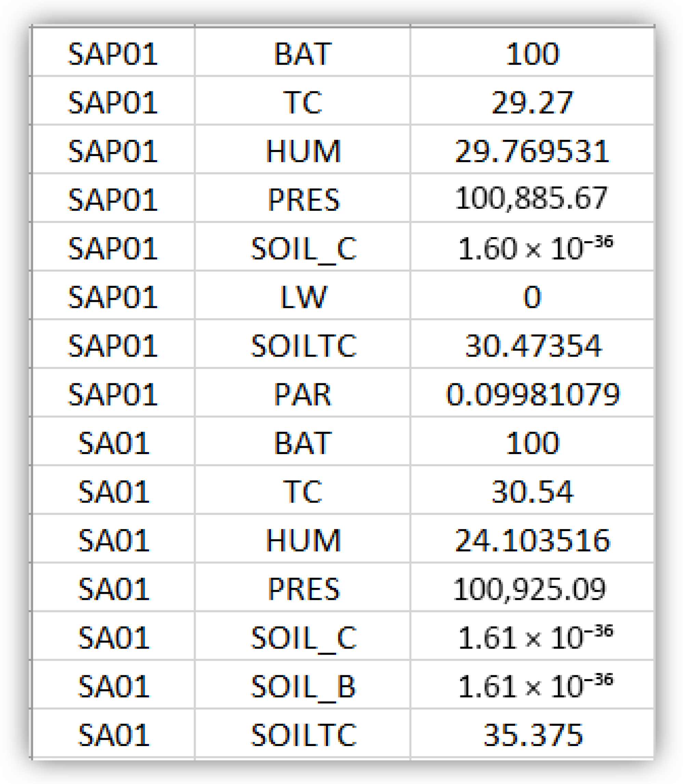Click the PAR parameter cell

303,394
